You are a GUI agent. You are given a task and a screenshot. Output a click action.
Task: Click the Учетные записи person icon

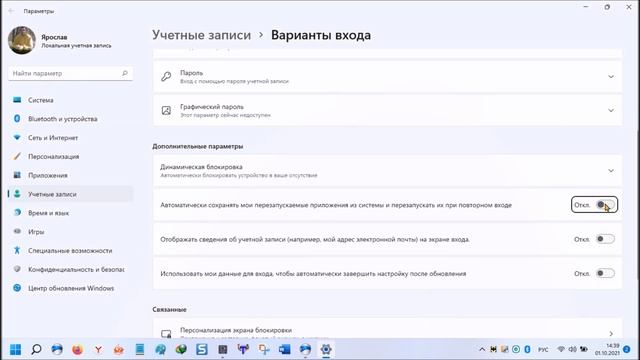[17, 194]
